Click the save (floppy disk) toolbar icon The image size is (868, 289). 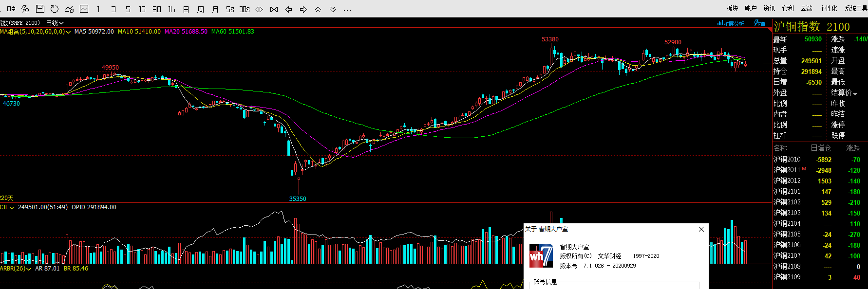(x=40, y=9)
